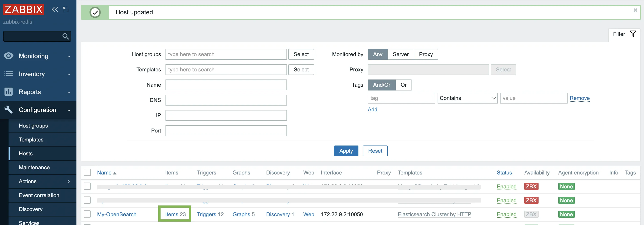Click the Reports bar-chart icon
Viewport: 644px width, 225px height.
pyautogui.click(x=9, y=92)
